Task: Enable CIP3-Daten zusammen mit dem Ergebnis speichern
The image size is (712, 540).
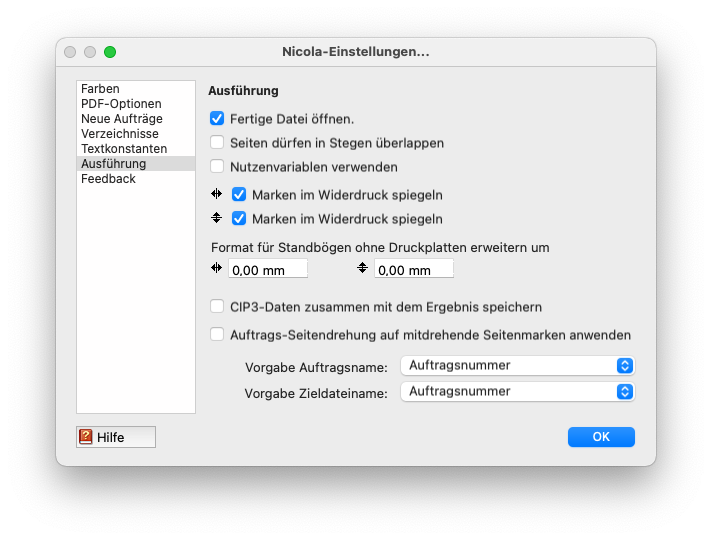Action: (217, 307)
